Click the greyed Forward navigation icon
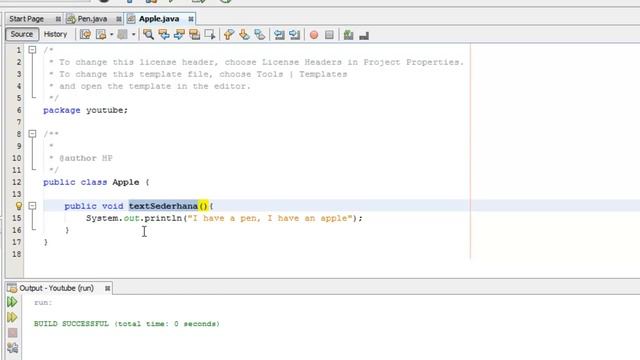 (122, 35)
